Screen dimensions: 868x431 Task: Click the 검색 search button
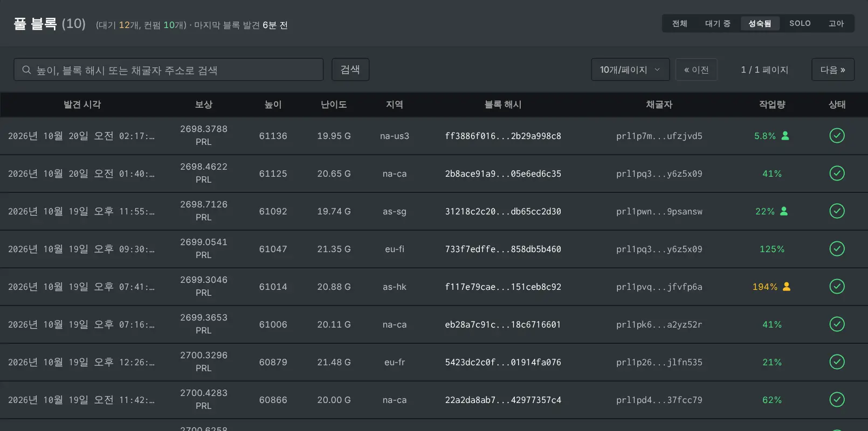click(x=350, y=69)
